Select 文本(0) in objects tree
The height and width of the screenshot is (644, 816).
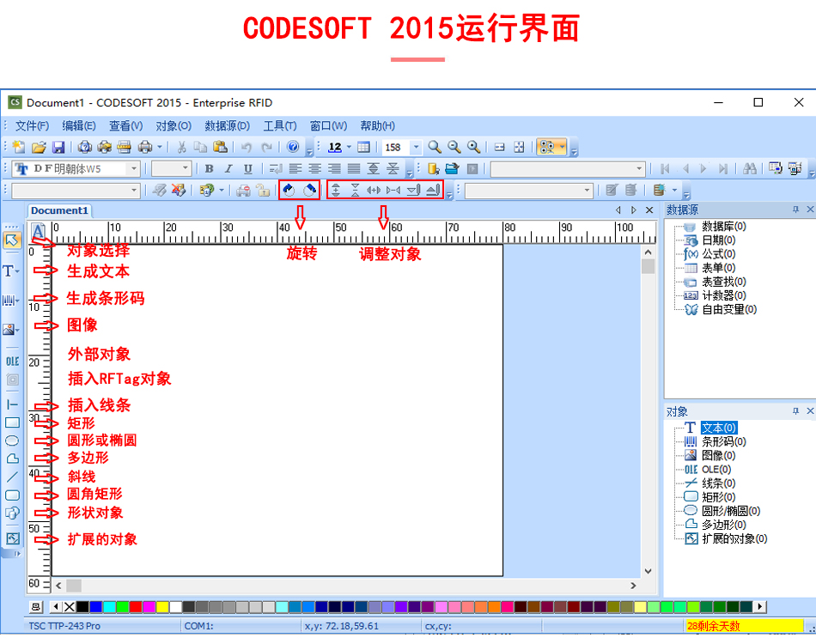point(719,428)
